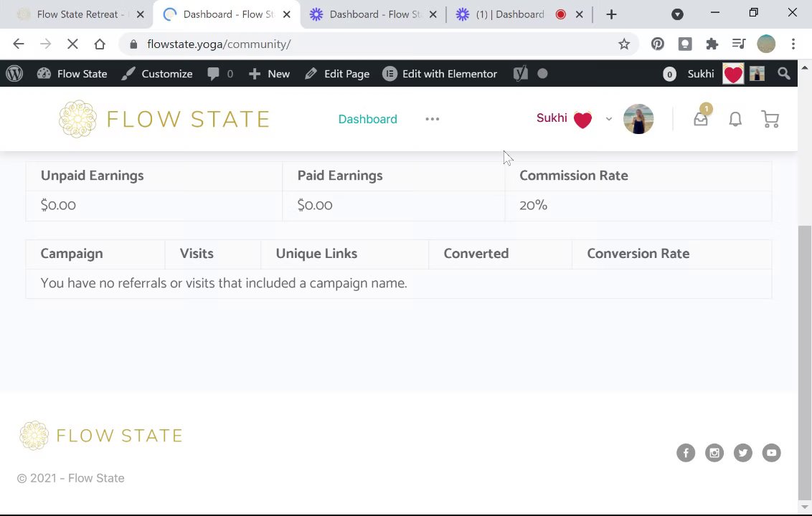Switch to the Flow State Retreat tab

click(79, 14)
